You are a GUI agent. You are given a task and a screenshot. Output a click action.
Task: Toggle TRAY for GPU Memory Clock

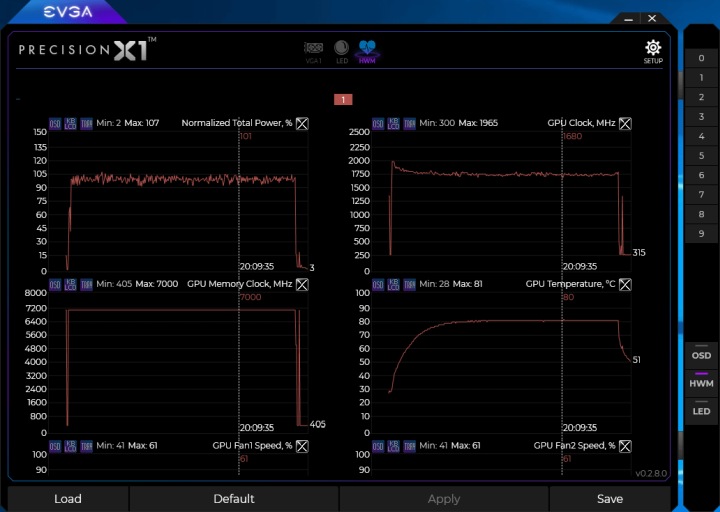click(x=86, y=285)
